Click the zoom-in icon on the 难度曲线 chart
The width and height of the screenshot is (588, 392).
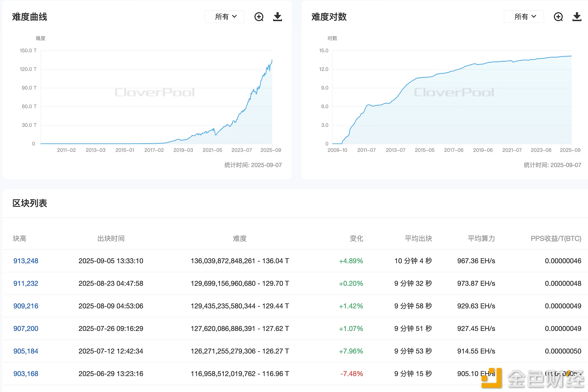pos(259,16)
